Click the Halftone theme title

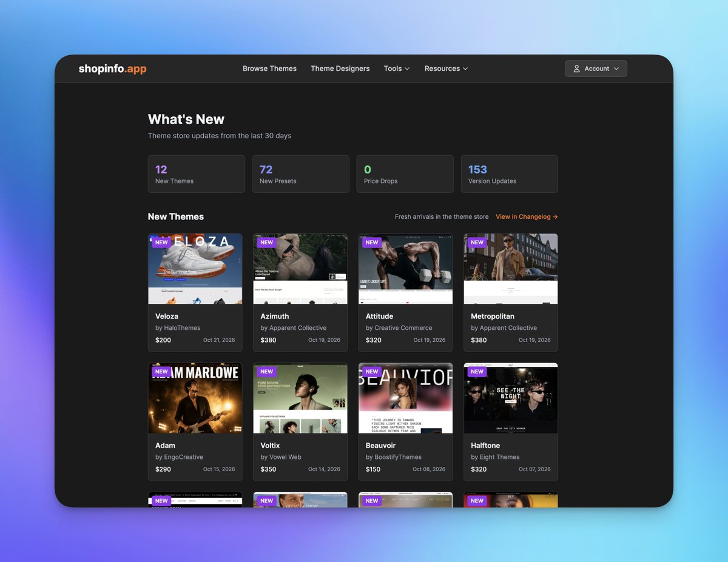(487, 445)
